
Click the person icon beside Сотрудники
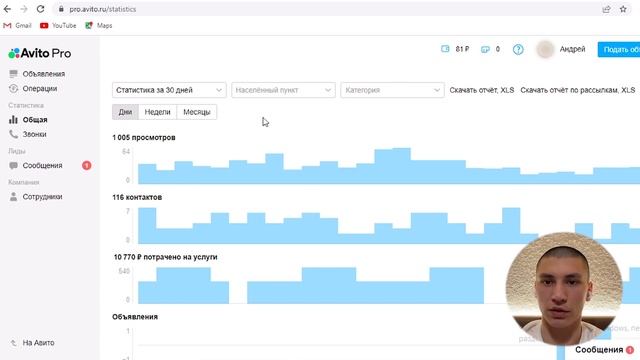point(13,197)
